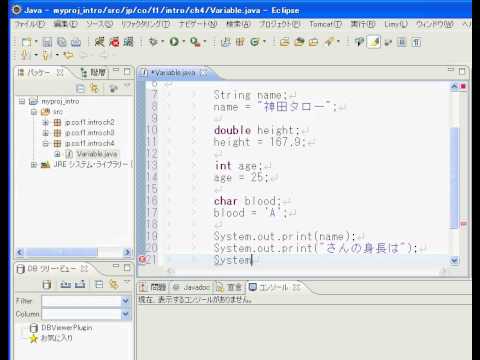Click the New Java Class green C icon
Screen dimensions: 480x360
click(x=255, y=42)
